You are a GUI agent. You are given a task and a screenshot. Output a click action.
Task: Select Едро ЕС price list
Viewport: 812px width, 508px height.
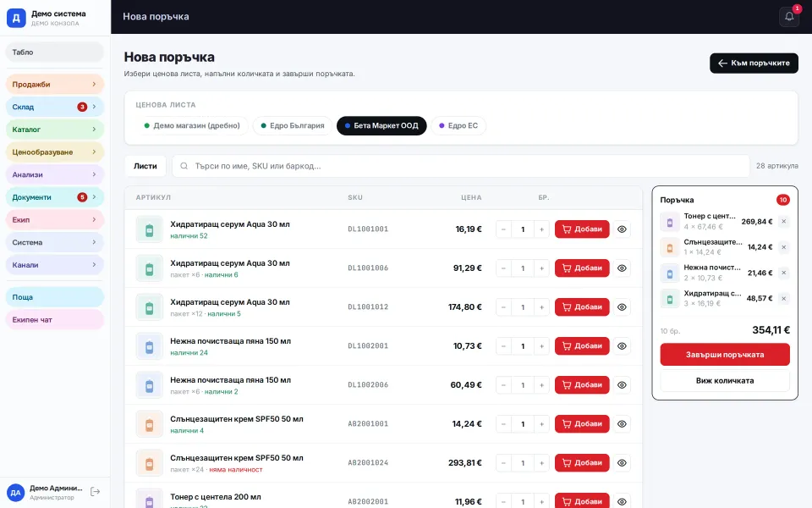(x=458, y=125)
